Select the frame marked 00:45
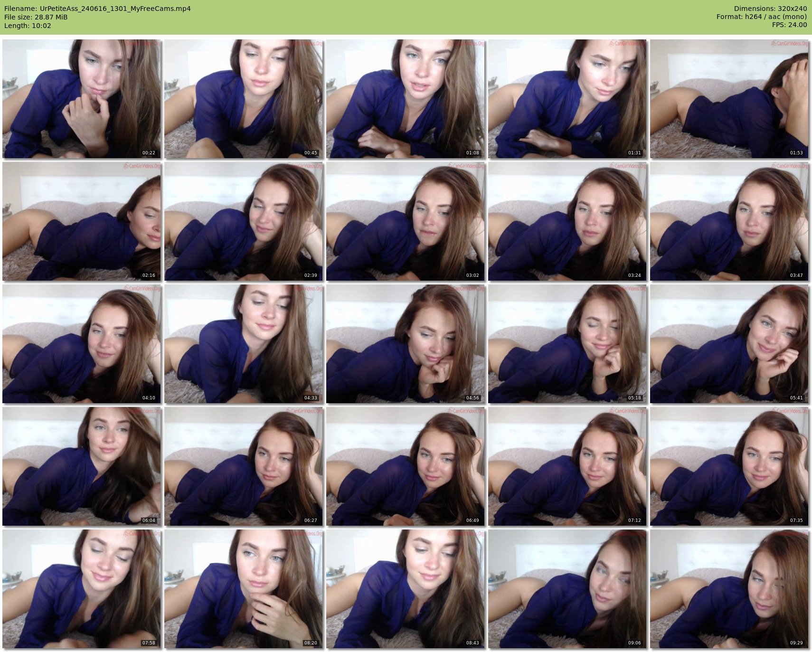This screenshot has width=812, height=652. pyautogui.click(x=244, y=99)
